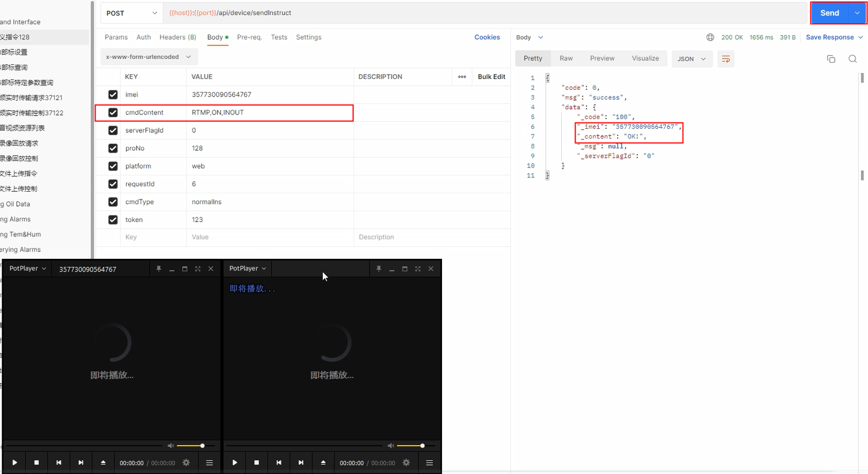Open playlist menu icon in right PotPlayer
Screen dimensions: 868x474
pyautogui.click(x=429, y=462)
